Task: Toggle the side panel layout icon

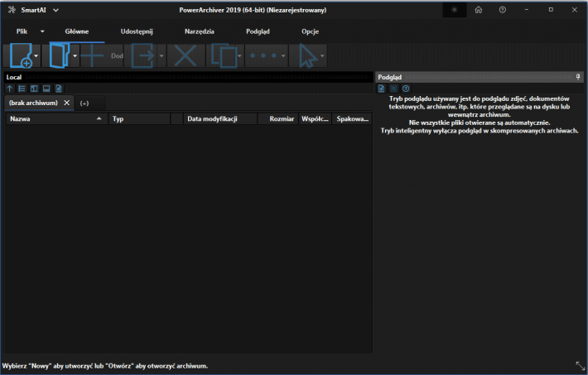Action: 34,89
